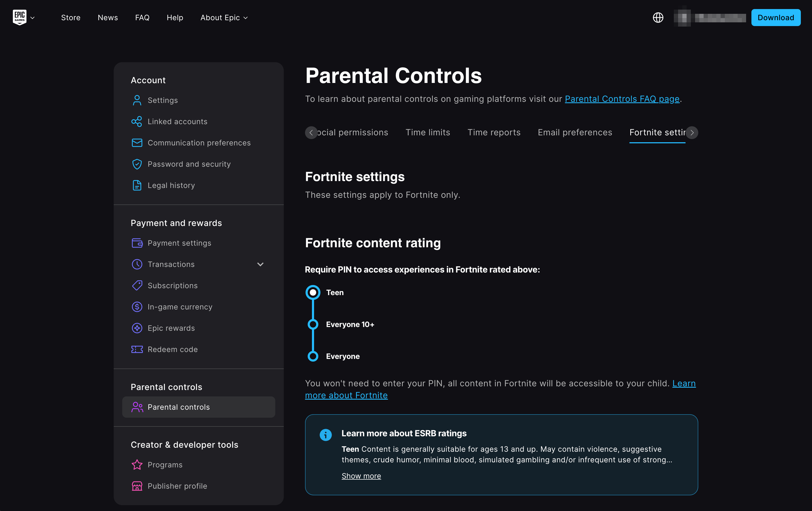Switch to the Time reports tab
The image size is (812, 511).
pos(494,132)
